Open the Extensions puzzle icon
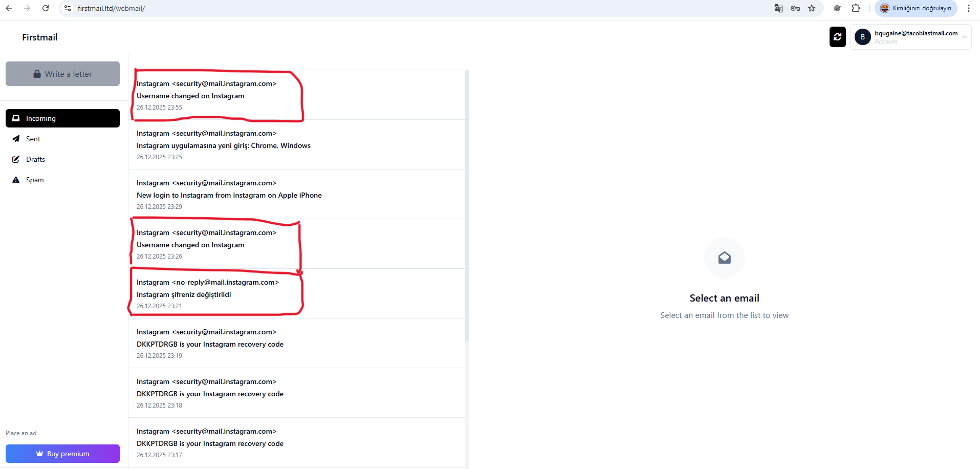This screenshot has height=469, width=980. (x=856, y=8)
